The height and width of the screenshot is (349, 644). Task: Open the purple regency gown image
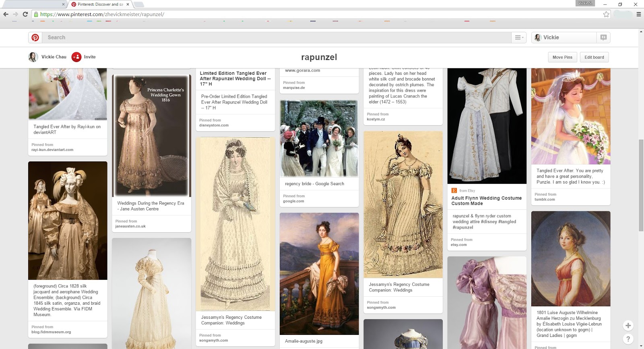(x=487, y=303)
